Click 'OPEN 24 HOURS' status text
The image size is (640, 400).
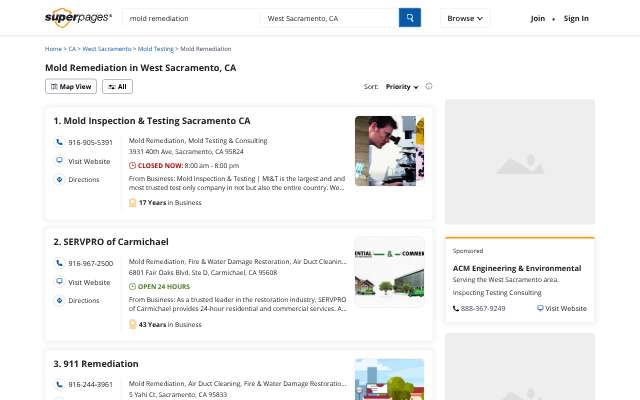(164, 287)
